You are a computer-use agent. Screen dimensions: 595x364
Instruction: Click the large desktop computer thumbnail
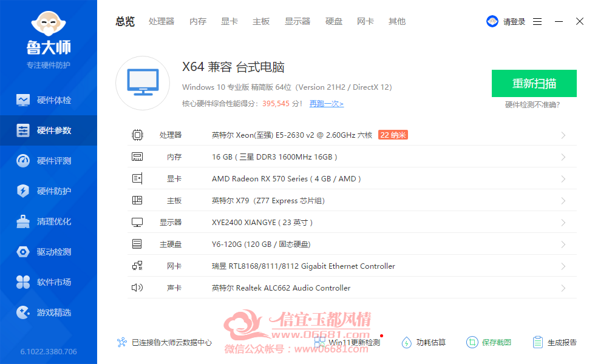point(143,83)
